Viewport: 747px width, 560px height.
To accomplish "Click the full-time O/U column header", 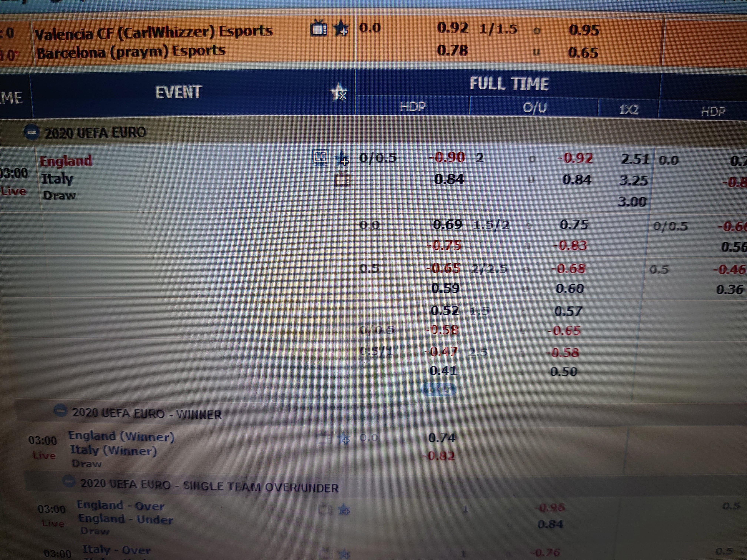I will [534, 108].
